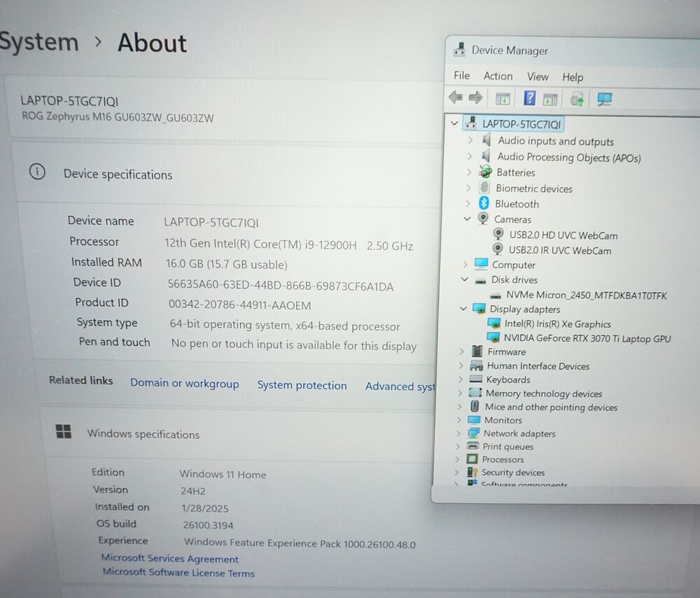700x598 pixels.
Task: Click the Scan for hardware changes monitor icon
Action: 605,99
